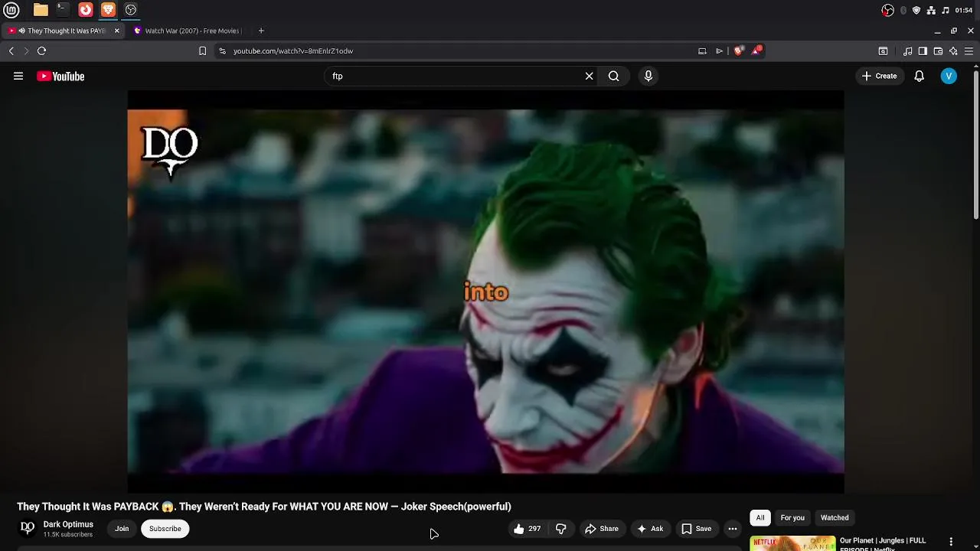Ask about this video
The height and width of the screenshot is (551, 980).
coord(650,529)
